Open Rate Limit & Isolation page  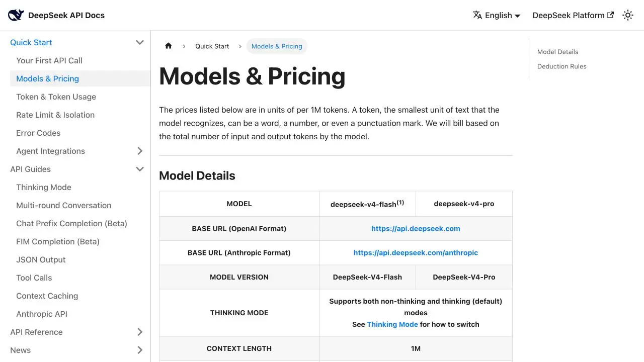click(x=55, y=115)
